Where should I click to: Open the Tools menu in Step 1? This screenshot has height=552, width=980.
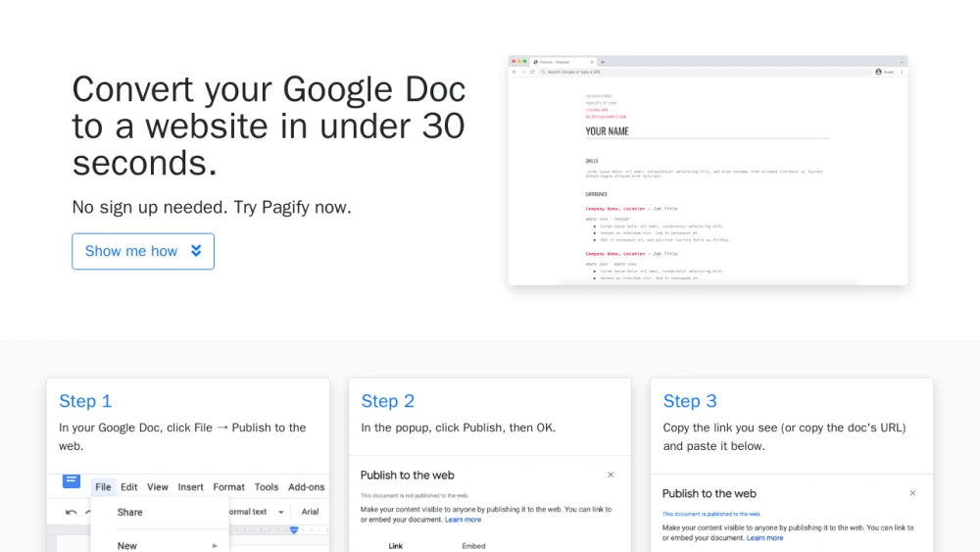click(267, 487)
